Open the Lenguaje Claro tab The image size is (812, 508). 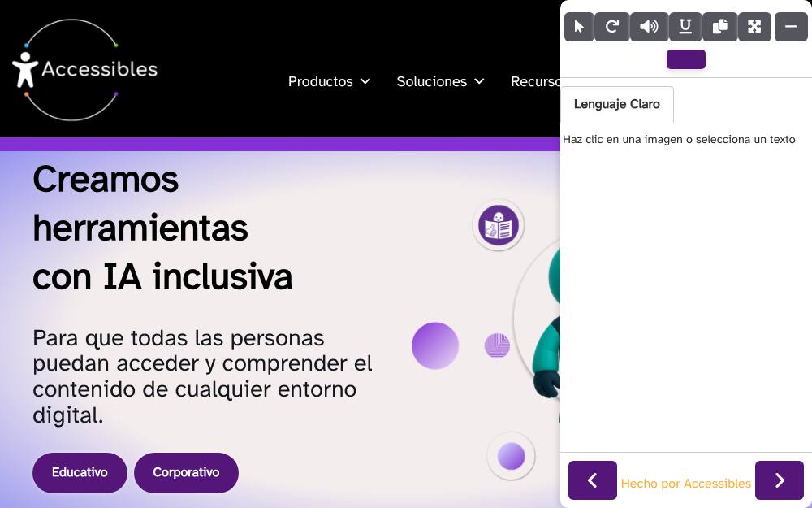pos(617,104)
